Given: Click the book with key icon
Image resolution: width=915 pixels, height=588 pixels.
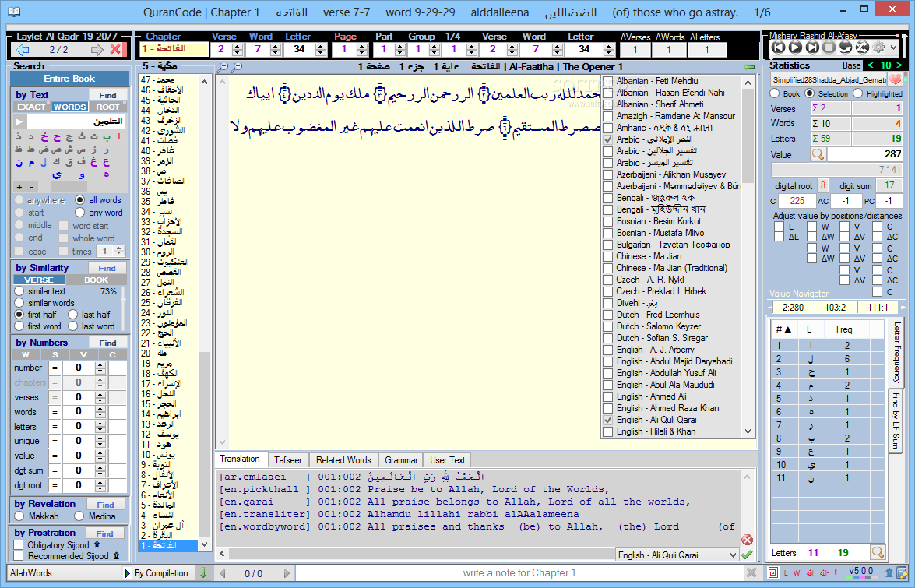Looking at the screenshot, I should (903, 573).
